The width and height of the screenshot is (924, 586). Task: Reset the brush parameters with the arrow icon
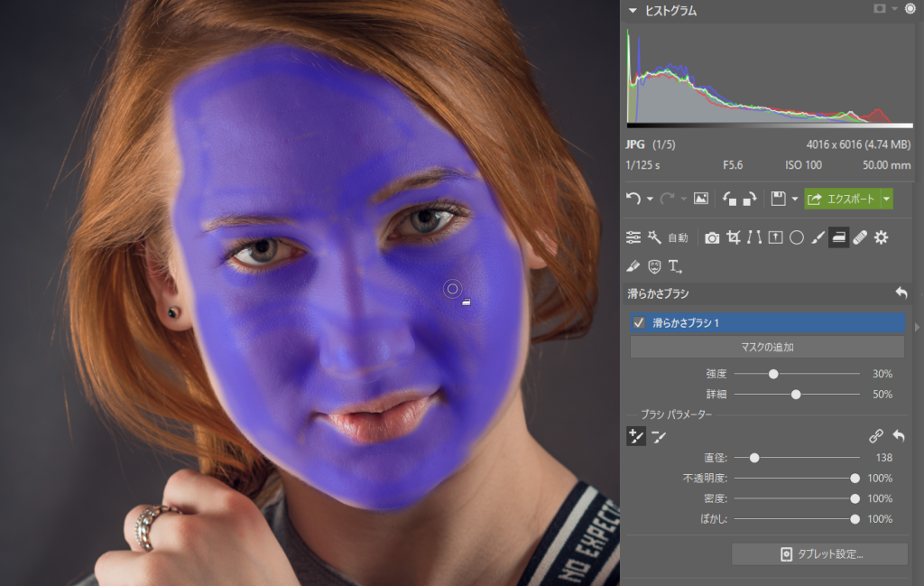click(899, 436)
